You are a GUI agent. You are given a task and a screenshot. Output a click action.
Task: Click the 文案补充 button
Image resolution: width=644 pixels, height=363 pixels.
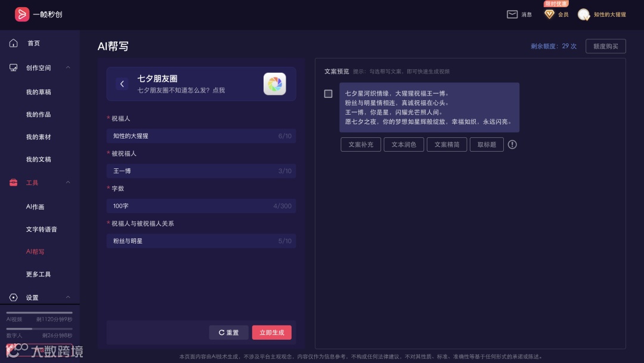pos(361,144)
